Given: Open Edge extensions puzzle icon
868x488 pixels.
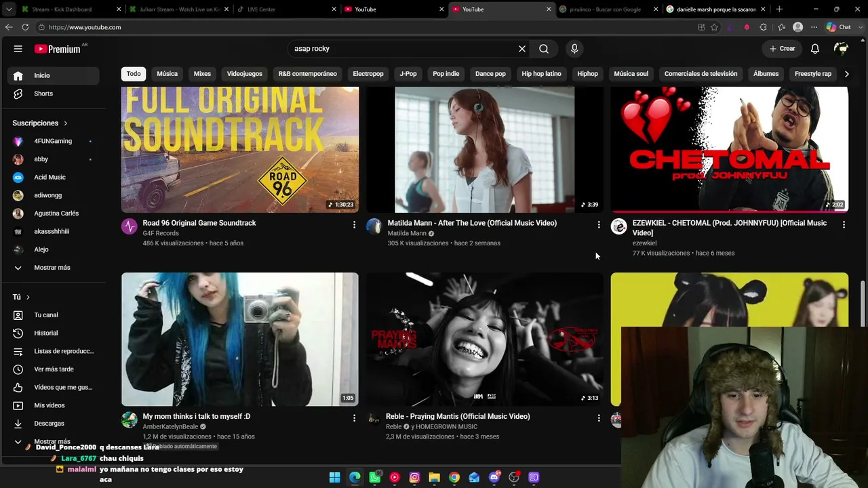Looking at the screenshot, I should [764, 27].
